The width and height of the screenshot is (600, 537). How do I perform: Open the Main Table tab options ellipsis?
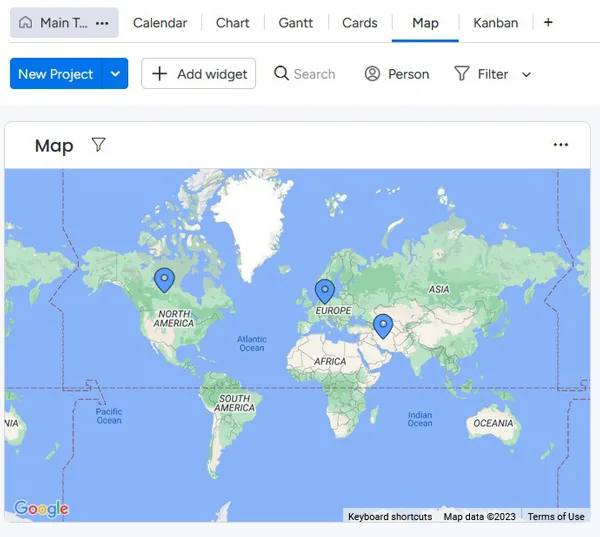(102, 23)
